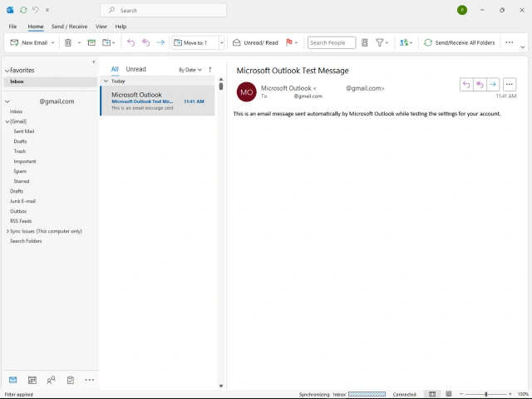Screen dimensions: 532x399
Task: Switch to Tasks view icon
Action: coord(71,380)
